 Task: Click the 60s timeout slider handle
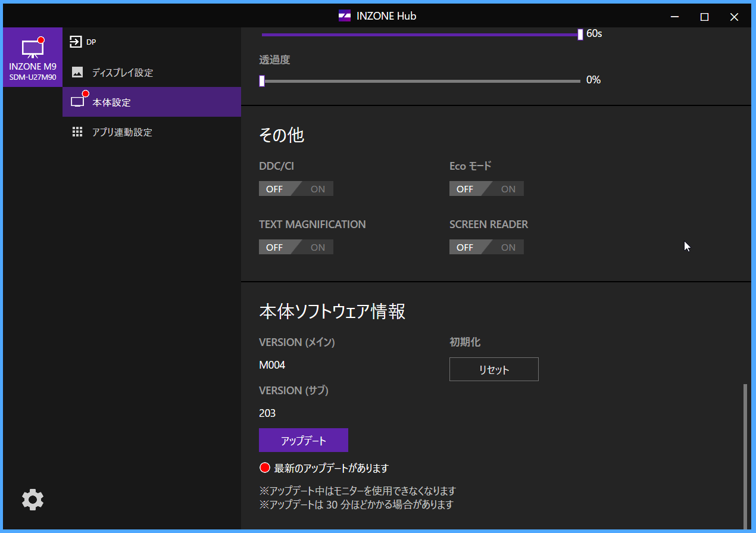point(580,34)
